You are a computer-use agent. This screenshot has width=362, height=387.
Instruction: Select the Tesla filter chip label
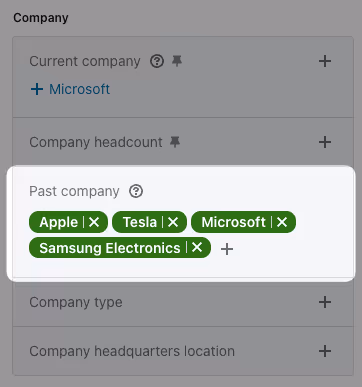pyautogui.click(x=140, y=222)
